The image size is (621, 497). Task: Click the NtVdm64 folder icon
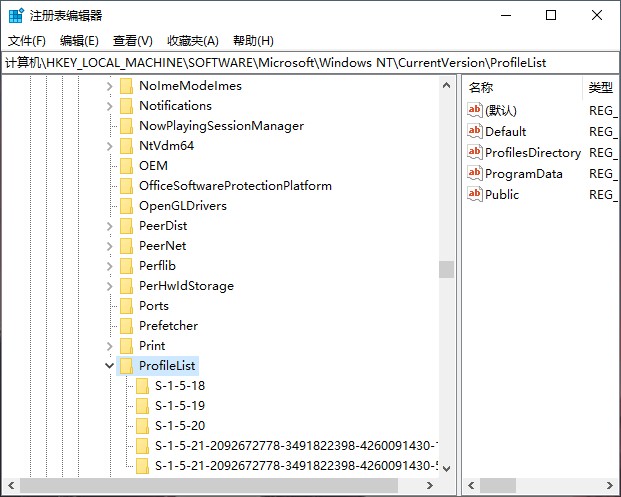[x=126, y=146]
